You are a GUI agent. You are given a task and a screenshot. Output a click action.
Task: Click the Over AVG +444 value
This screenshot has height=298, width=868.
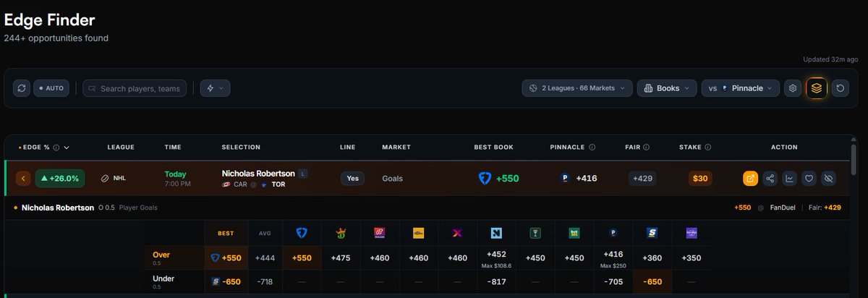pyautogui.click(x=264, y=257)
